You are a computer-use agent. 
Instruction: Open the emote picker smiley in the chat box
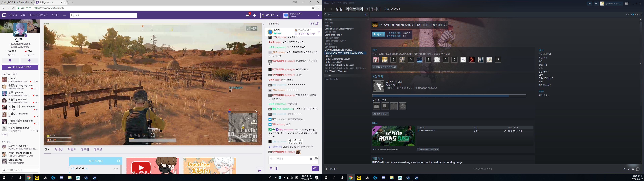[316, 159]
